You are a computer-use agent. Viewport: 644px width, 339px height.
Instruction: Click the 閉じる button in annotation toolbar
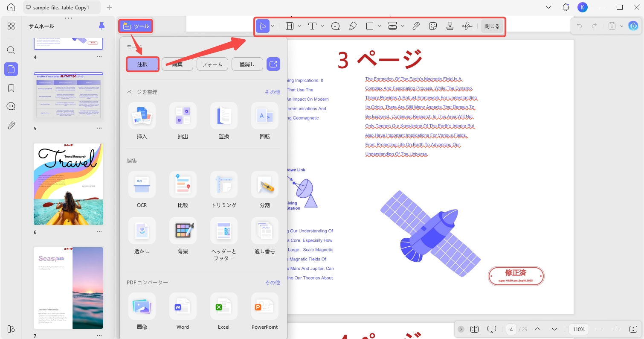(x=492, y=26)
